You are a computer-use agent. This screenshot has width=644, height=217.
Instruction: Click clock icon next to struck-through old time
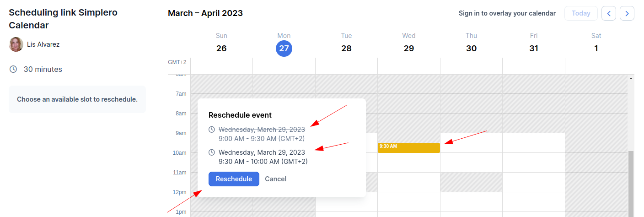211,130
